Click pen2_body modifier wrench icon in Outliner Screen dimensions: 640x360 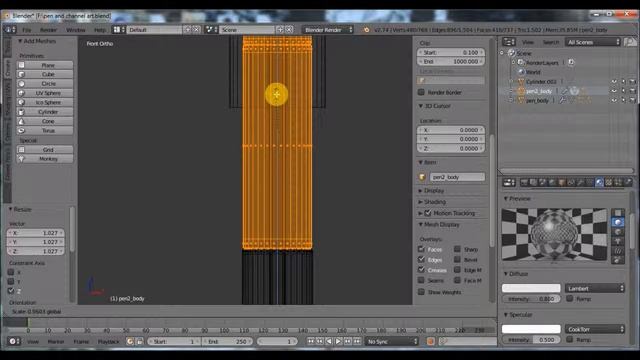click(564, 91)
